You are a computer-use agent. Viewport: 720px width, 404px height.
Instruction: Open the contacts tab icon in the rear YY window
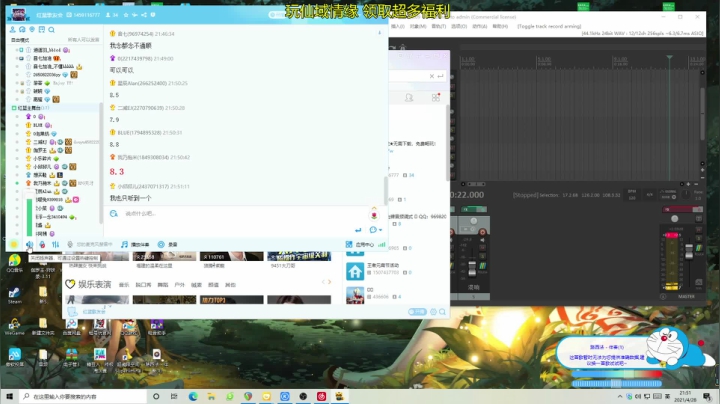click(409, 97)
